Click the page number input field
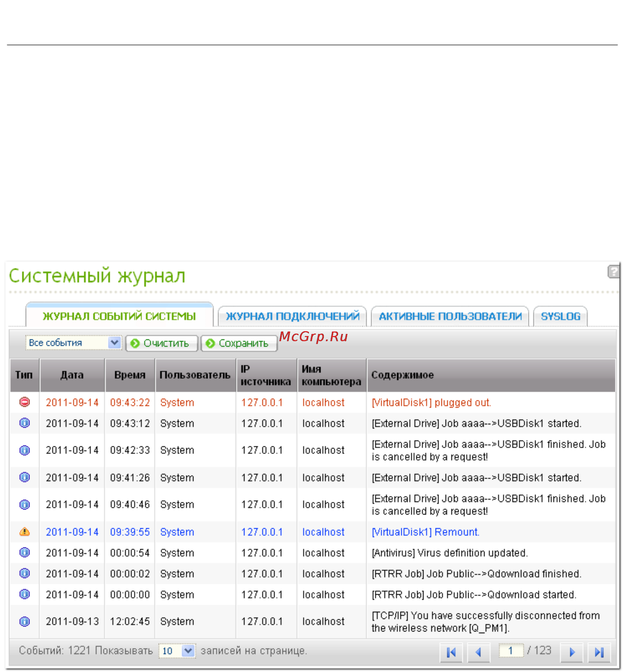This screenshot has height=672, width=623. (511, 650)
